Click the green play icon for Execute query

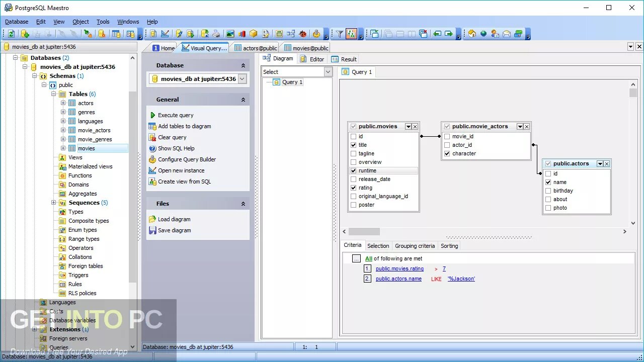click(x=153, y=115)
